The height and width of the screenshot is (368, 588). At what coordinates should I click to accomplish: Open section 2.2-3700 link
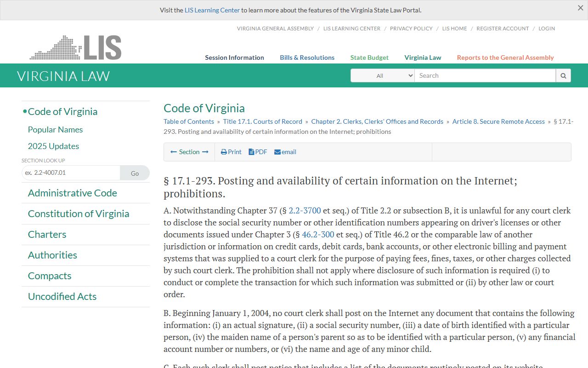click(305, 211)
